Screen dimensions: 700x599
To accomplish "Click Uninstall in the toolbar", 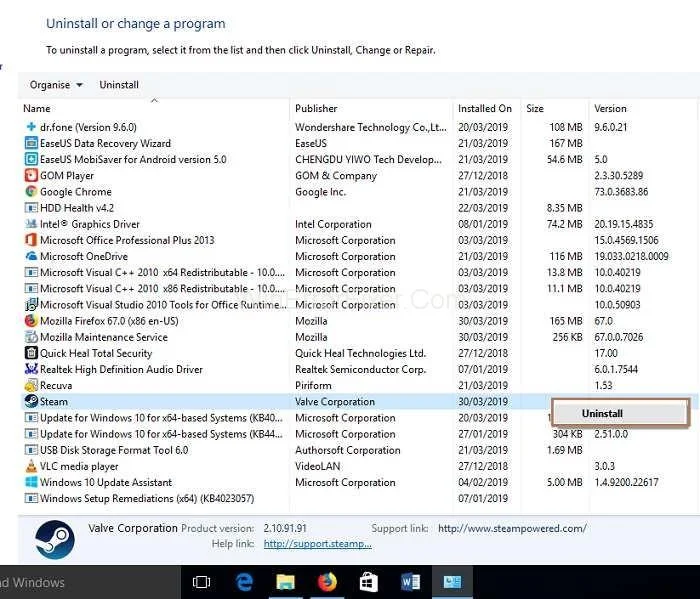I will [x=119, y=85].
